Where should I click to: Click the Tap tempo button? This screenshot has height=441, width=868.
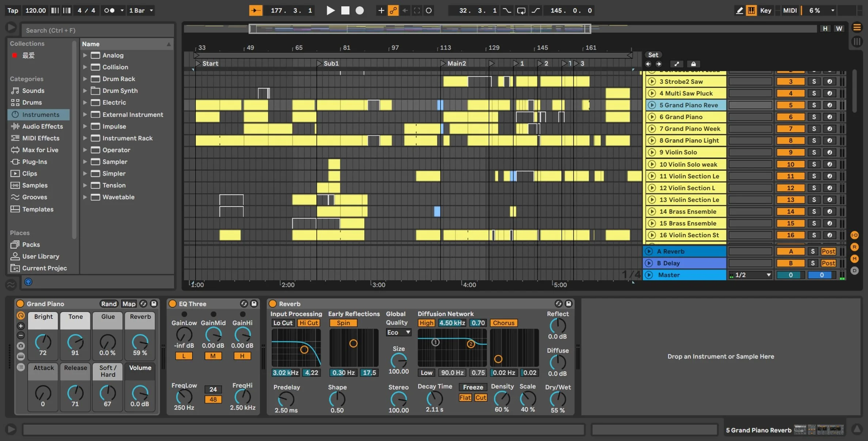13,10
